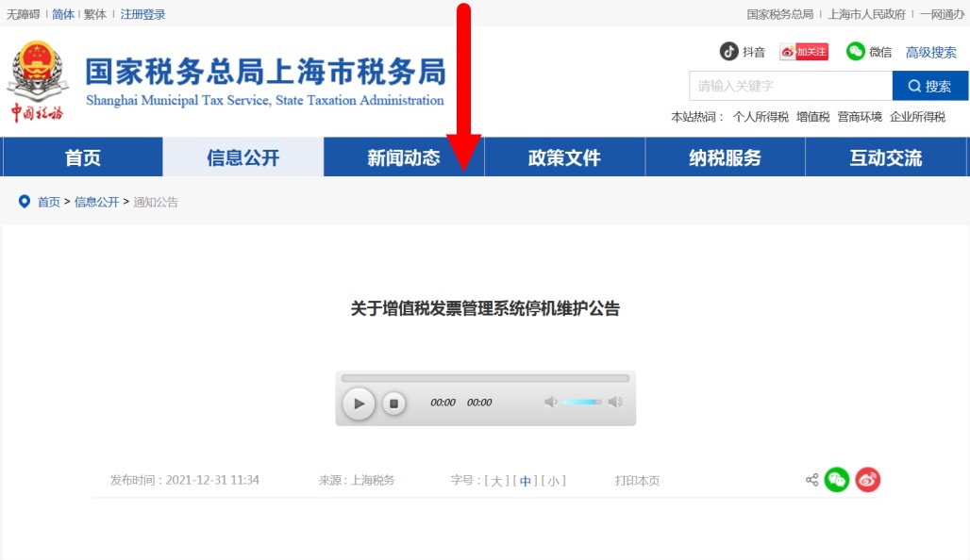
Task: Open the 纳税服务 navigation tab
Action: [725, 157]
